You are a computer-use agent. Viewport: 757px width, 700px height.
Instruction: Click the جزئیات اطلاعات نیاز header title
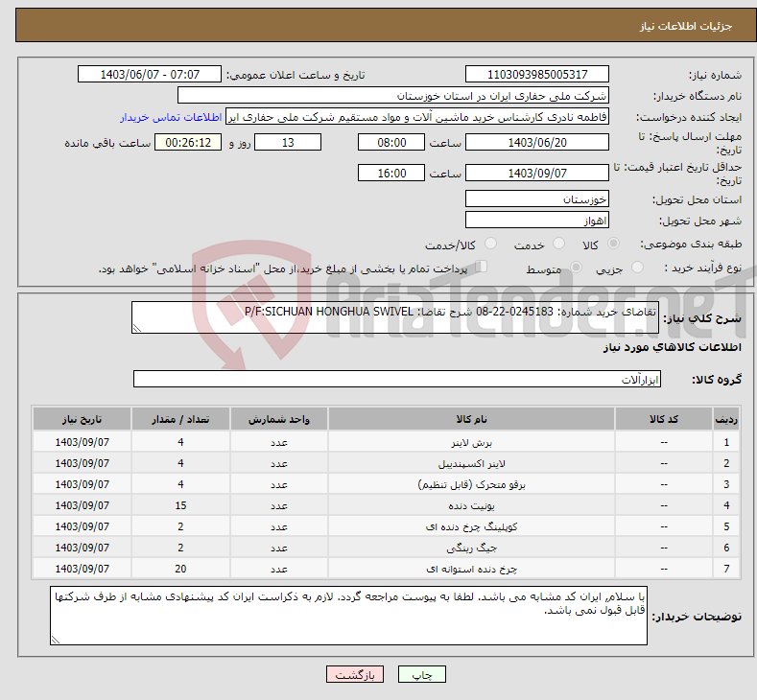click(686, 26)
